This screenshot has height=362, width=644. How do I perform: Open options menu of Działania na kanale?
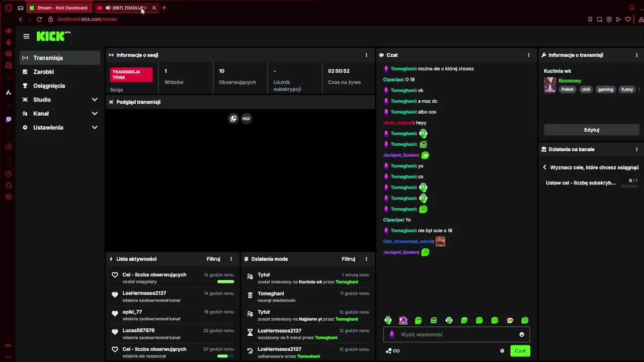point(636,149)
